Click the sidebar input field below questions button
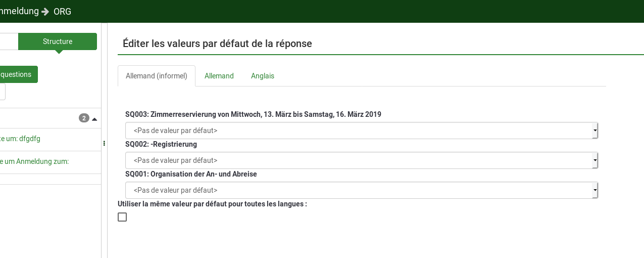The image size is (644, 258). coord(3,92)
